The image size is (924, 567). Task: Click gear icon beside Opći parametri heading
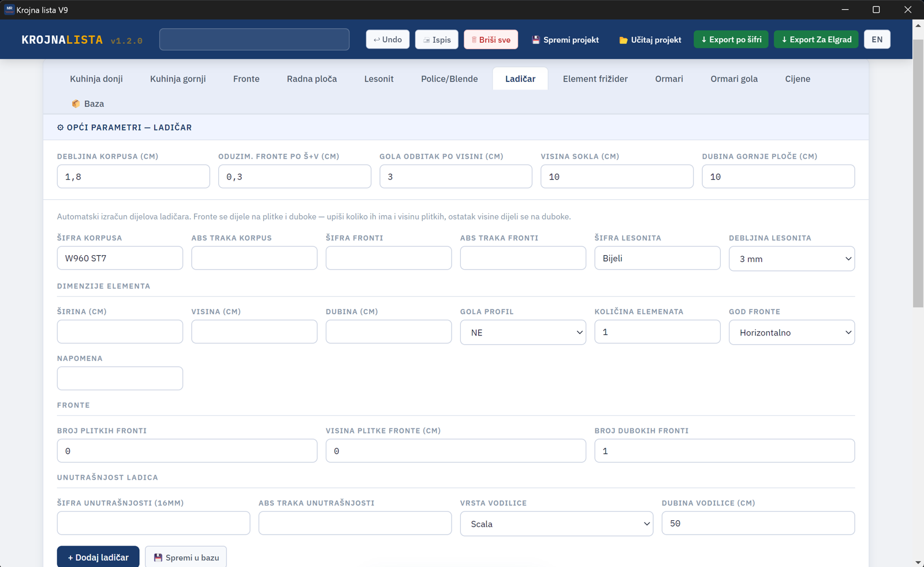point(61,128)
